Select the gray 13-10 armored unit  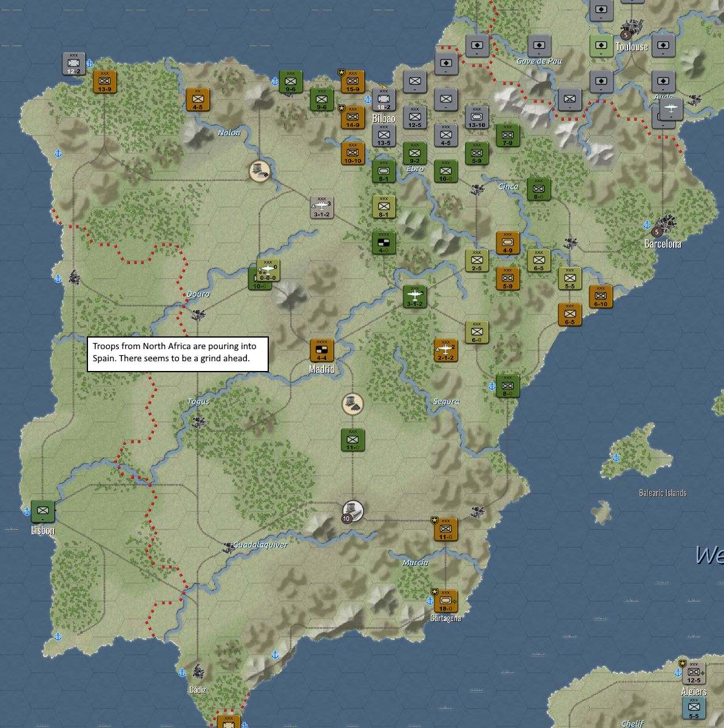click(476, 117)
